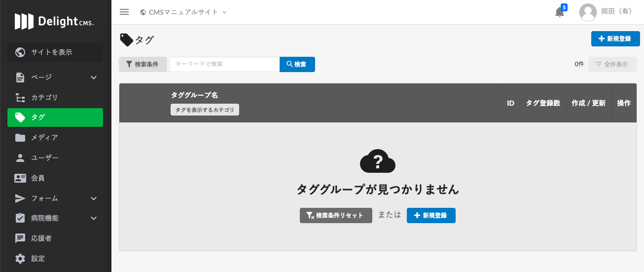Image resolution: width=644 pixels, height=272 pixels.
Task: Click the folder icon for メディア
Action: (20, 138)
